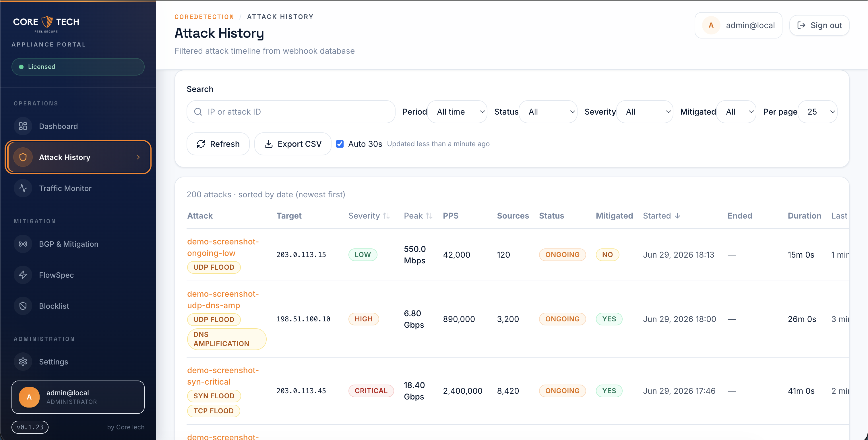Click the search magnifier icon
868x440 pixels.
198,112
